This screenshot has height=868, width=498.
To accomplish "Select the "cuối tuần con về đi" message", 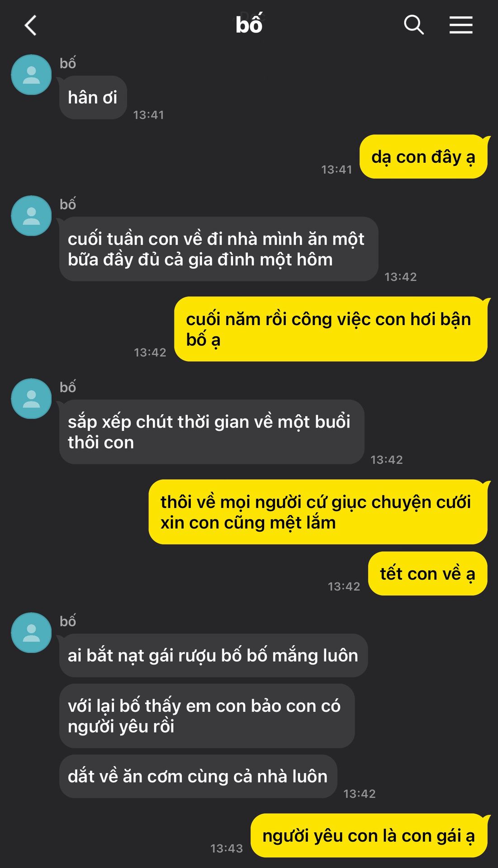I will click(x=218, y=249).
